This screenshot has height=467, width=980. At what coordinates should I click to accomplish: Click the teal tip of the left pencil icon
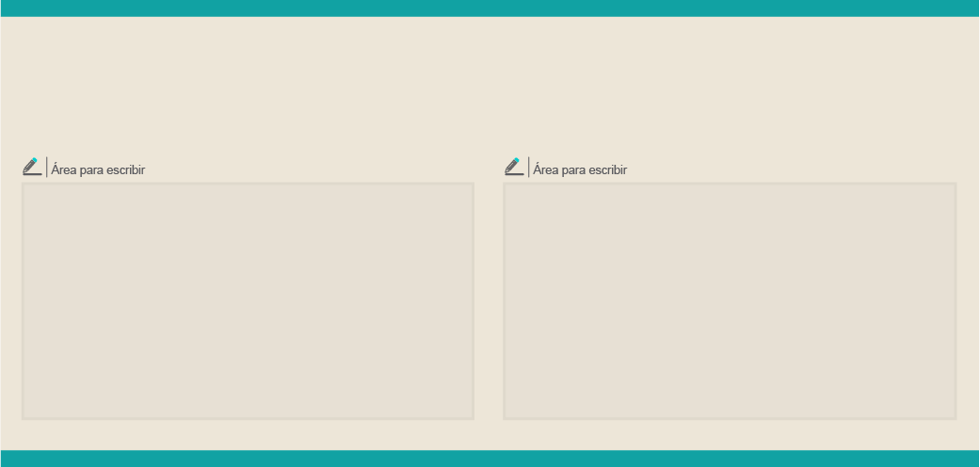coord(36,161)
